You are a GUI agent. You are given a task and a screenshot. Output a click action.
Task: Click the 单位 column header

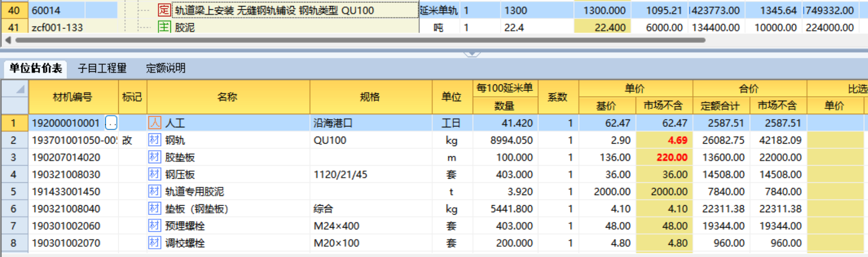click(x=452, y=97)
